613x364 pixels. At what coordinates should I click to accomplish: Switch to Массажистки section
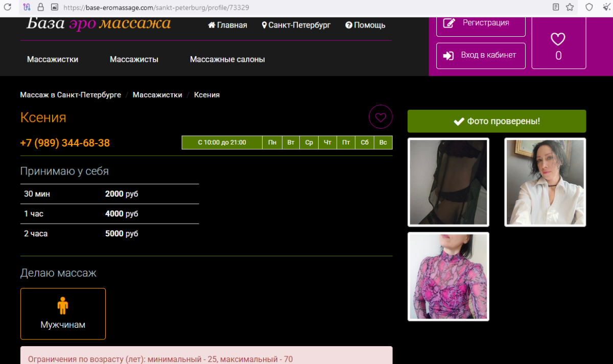(x=53, y=59)
